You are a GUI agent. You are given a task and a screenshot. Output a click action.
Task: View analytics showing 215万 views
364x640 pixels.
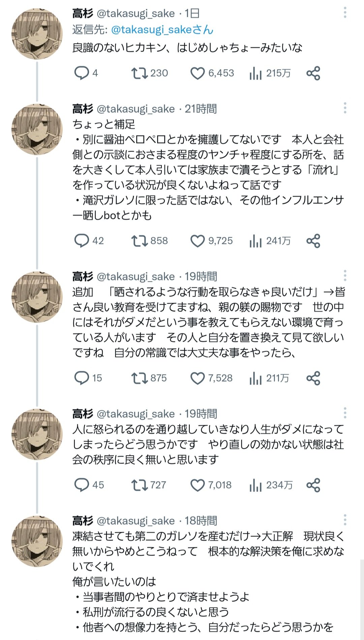[256, 73]
